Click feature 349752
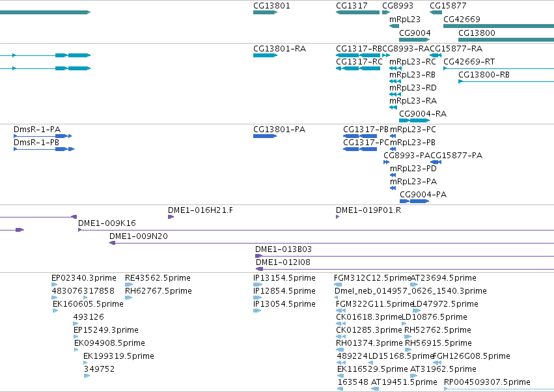554x392 pixels. pos(87,376)
